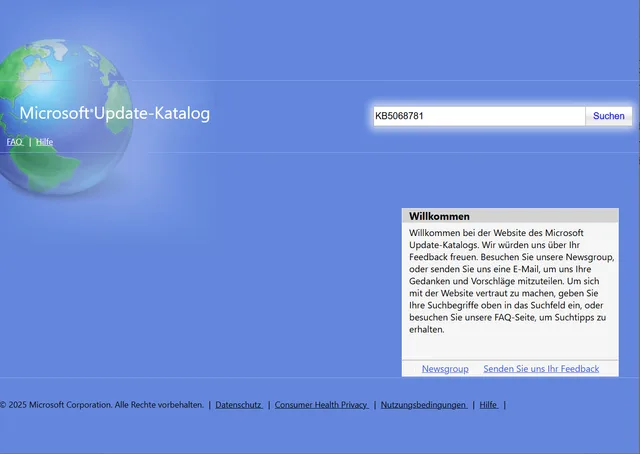Open the FAQ link under the logo

tap(15, 142)
